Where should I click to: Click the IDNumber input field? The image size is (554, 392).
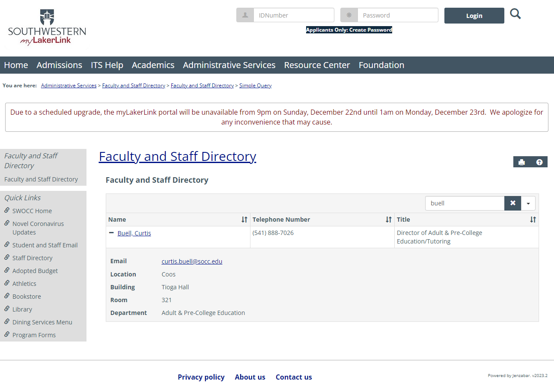[x=293, y=15]
